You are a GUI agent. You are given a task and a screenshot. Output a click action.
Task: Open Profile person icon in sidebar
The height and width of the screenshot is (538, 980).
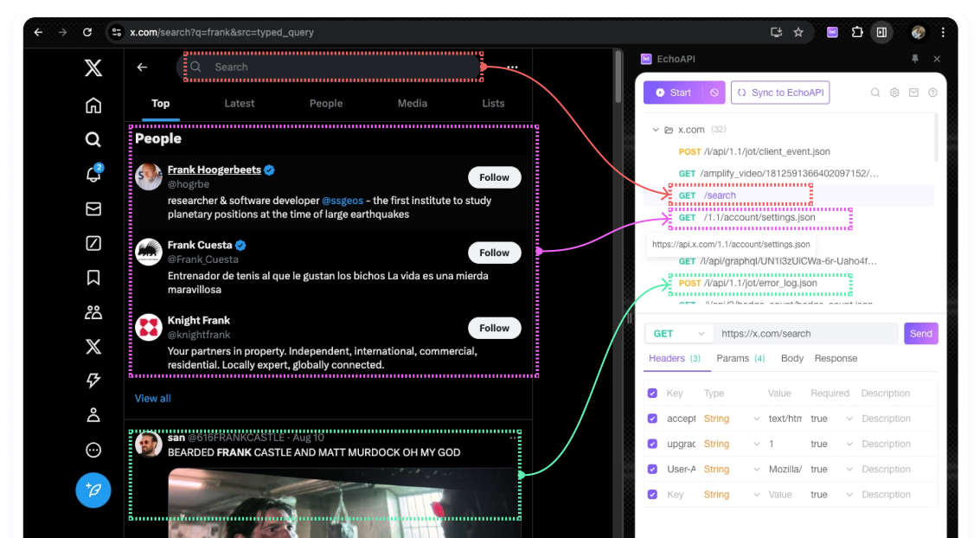pos(93,415)
